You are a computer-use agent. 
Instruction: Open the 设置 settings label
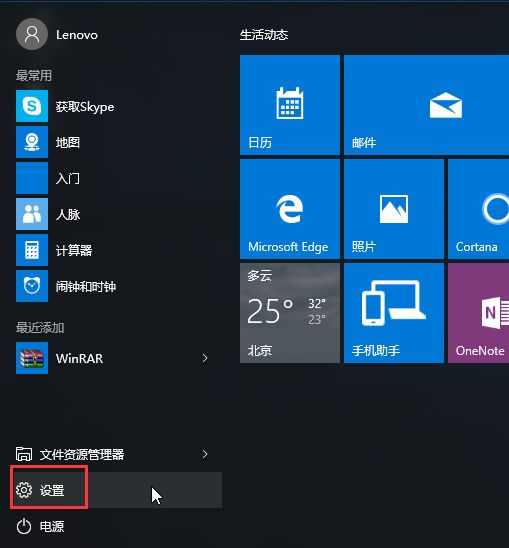[52, 490]
